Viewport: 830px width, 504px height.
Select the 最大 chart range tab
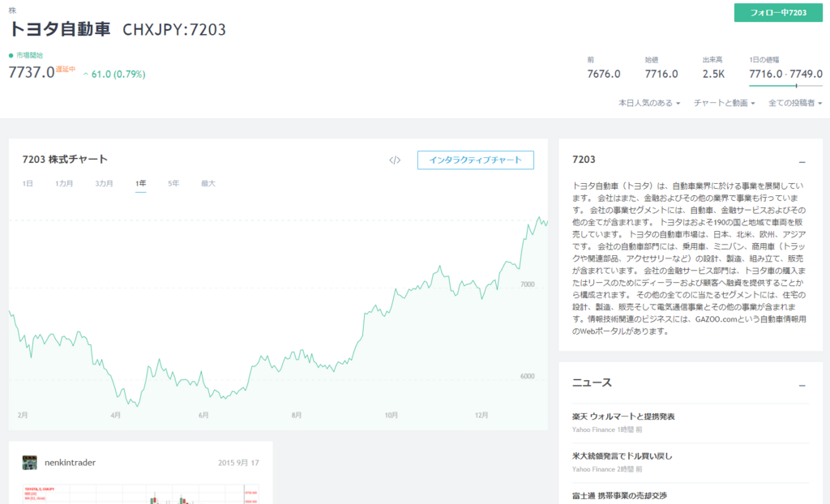pyautogui.click(x=208, y=184)
